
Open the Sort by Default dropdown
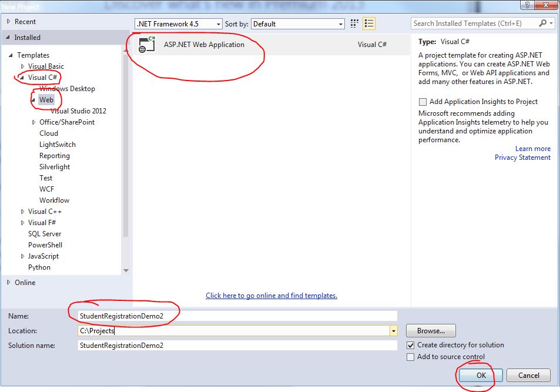point(298,24)
